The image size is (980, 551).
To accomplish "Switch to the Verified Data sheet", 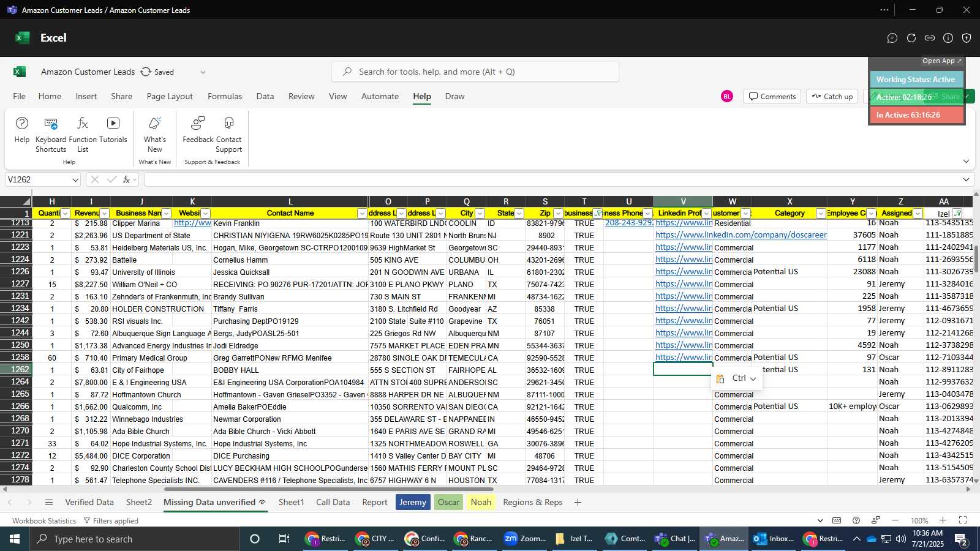I will click(x=89, y=502).
